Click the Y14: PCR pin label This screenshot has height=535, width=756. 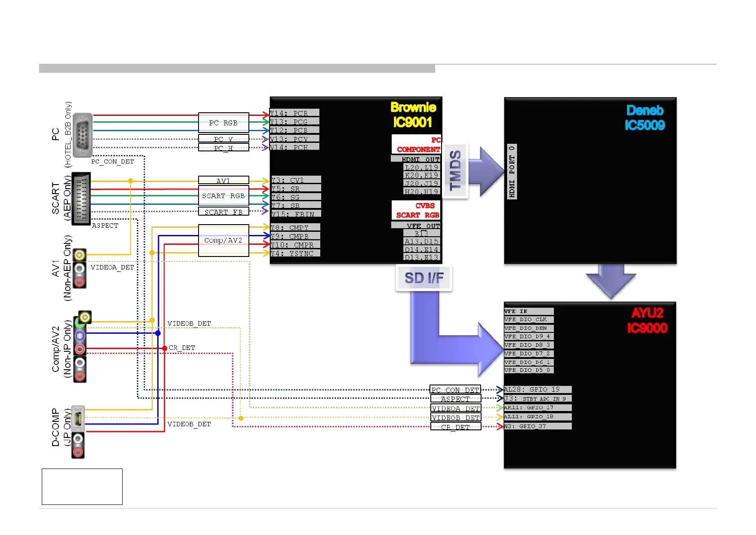(x=295, y=113)
